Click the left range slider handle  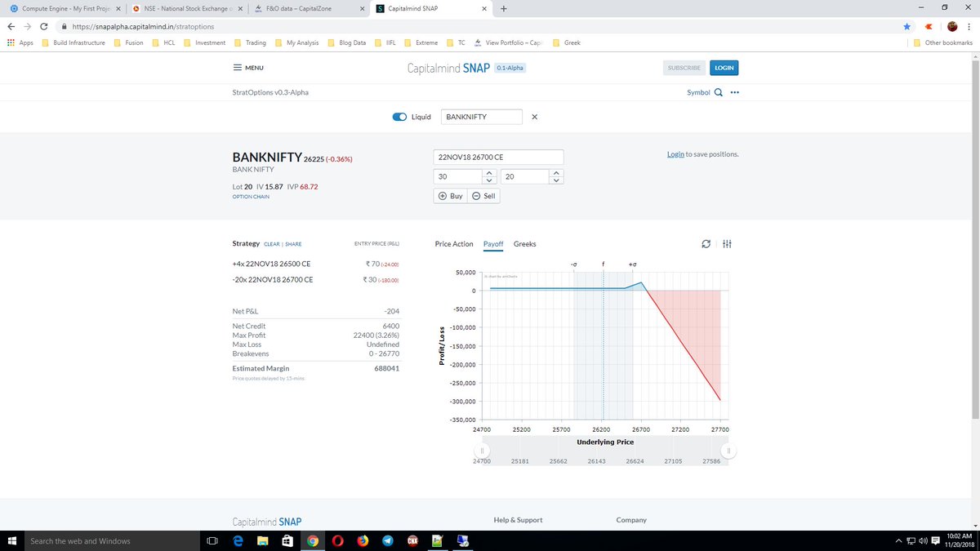click(x=482, y=451)
